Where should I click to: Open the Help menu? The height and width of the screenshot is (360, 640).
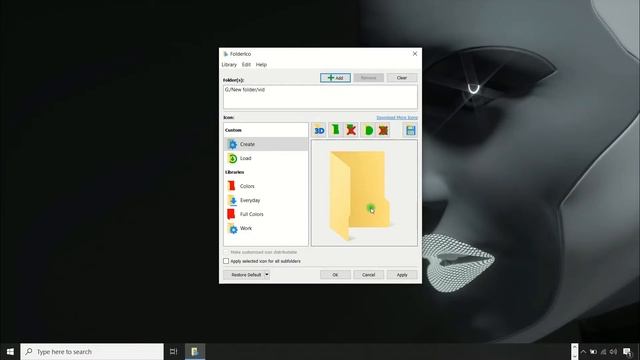tap(261, 65)
